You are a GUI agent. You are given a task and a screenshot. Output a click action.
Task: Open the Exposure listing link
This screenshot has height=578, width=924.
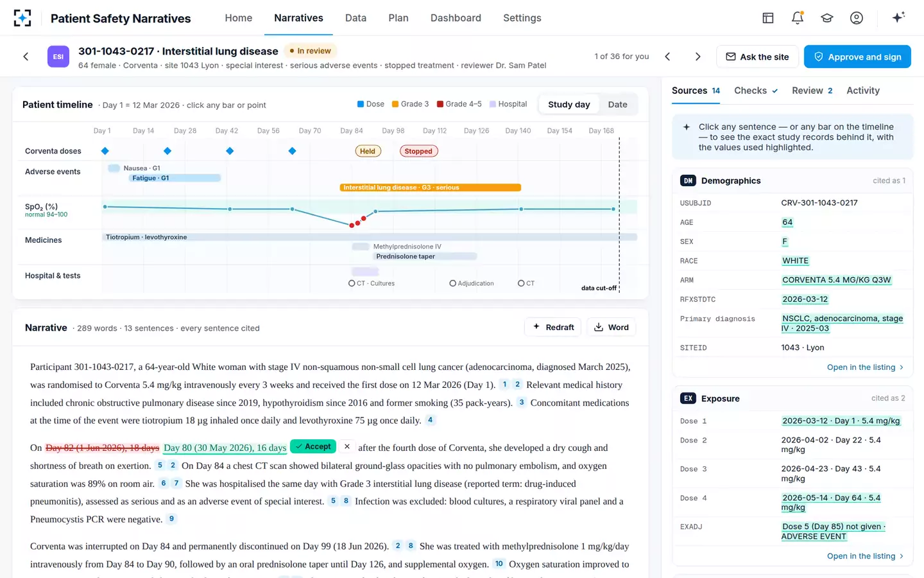coord(865,556)
